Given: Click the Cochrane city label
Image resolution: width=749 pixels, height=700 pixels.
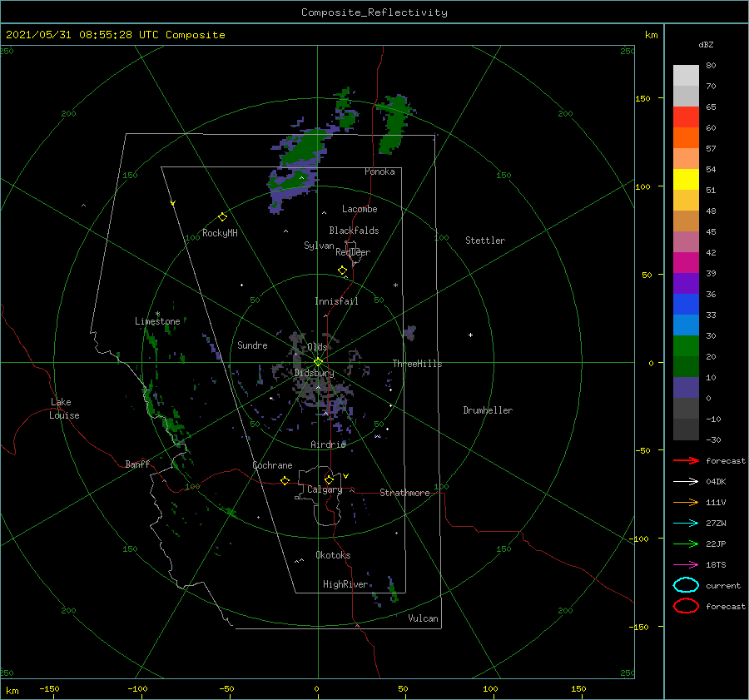Looking at the screenshot, I should [272, 465].
